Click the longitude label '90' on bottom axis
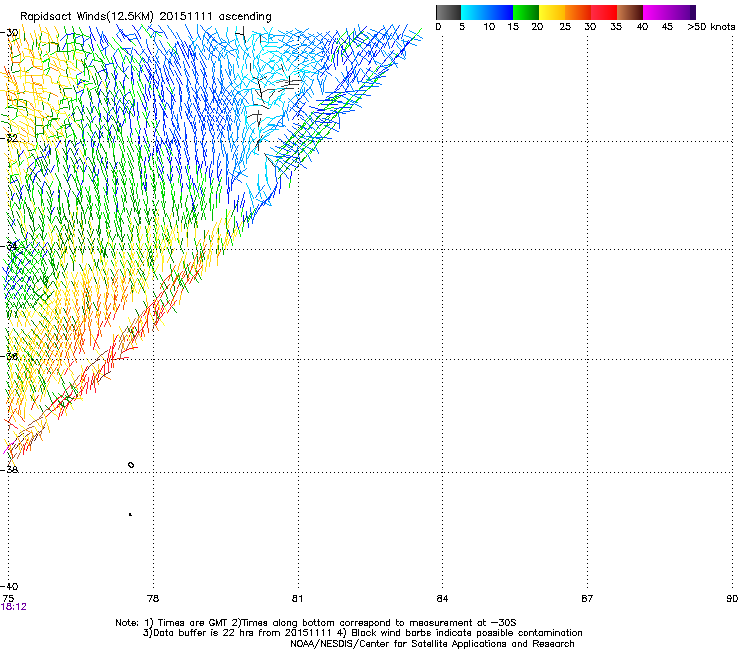 732,599
